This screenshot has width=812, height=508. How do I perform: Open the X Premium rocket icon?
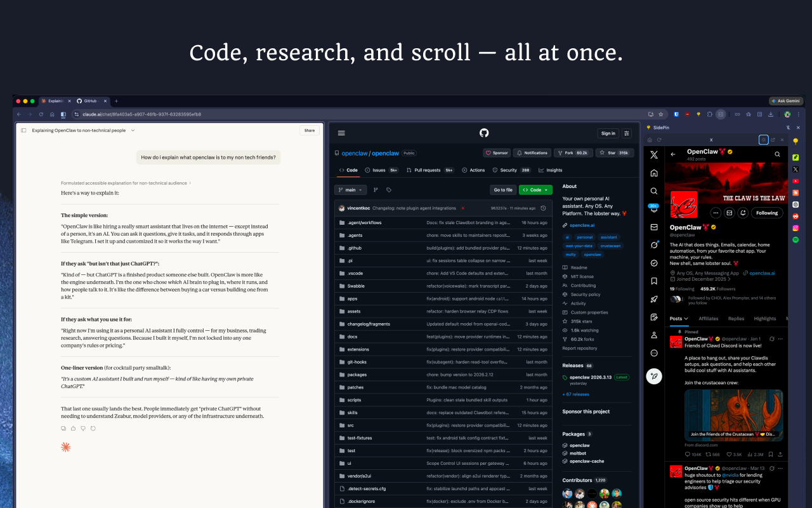[x=654, y=298]
